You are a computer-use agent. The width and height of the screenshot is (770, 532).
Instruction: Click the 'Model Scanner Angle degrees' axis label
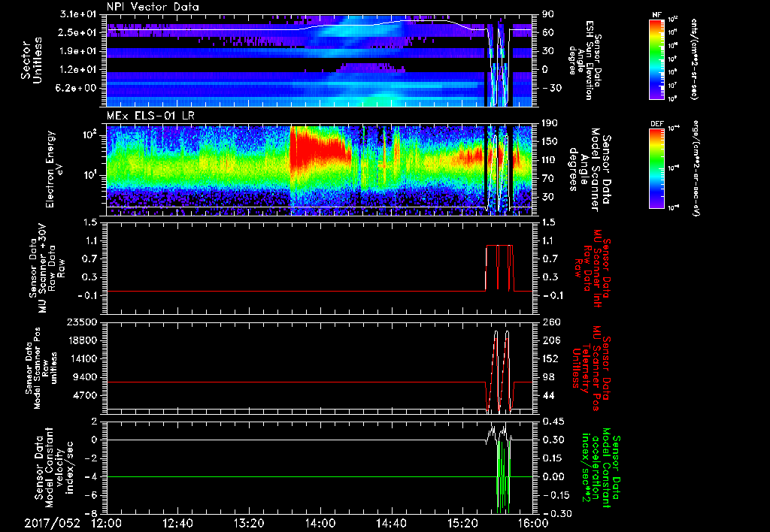point(584,169)
